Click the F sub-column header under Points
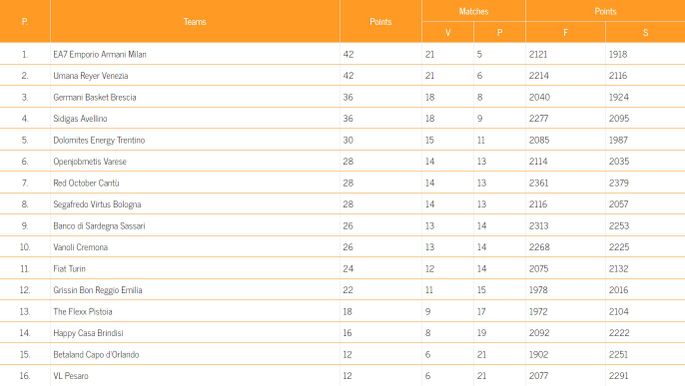The height and width of the screenshot is (386, 685). (x=565, y=32)
